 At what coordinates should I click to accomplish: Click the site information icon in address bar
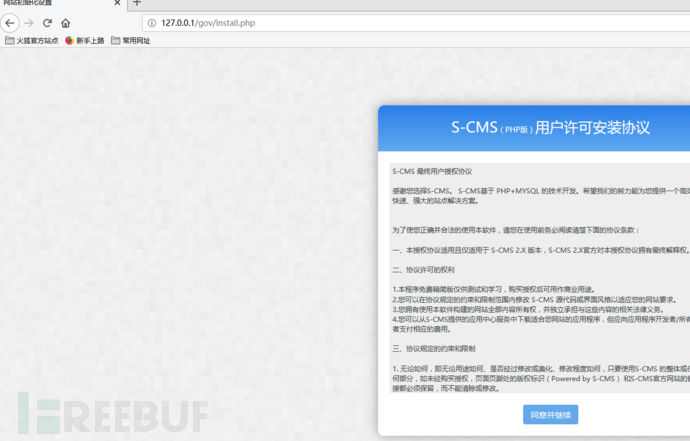pos(152,23)
